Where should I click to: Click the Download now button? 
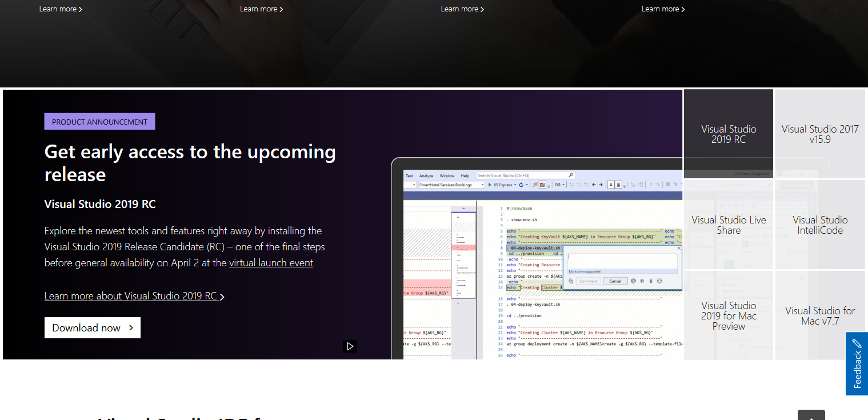(x=93, y=328)
